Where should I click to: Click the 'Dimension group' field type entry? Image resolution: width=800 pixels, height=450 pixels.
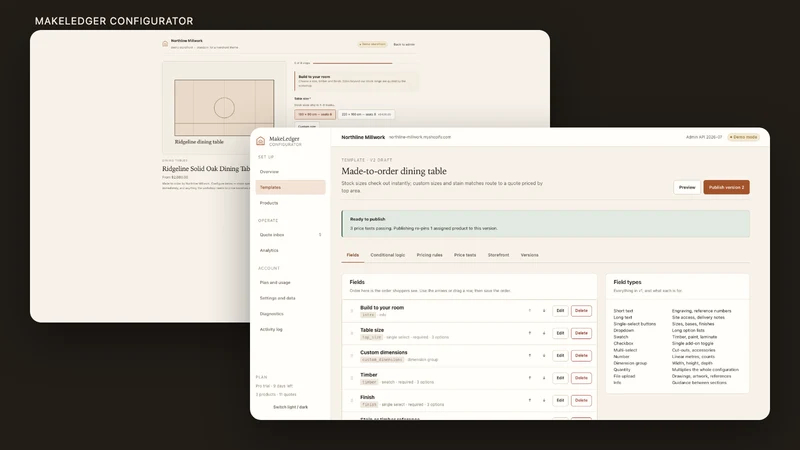pos(630,363)
